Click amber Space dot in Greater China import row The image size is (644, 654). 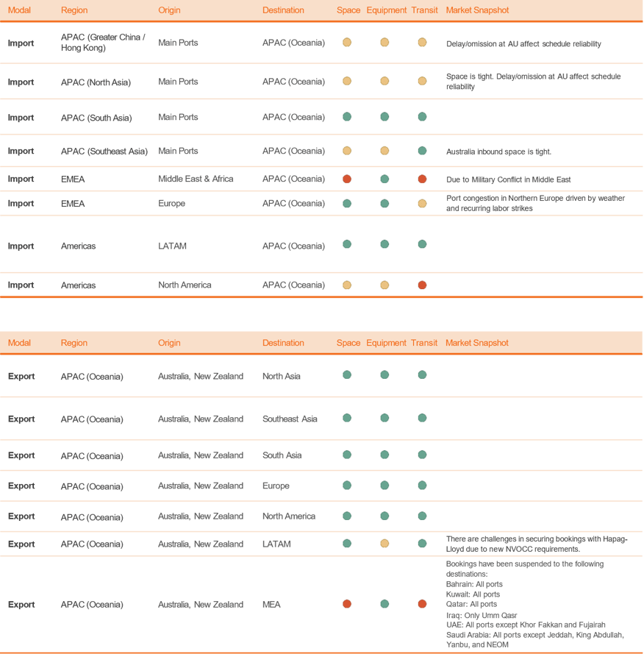pos(347,43)
